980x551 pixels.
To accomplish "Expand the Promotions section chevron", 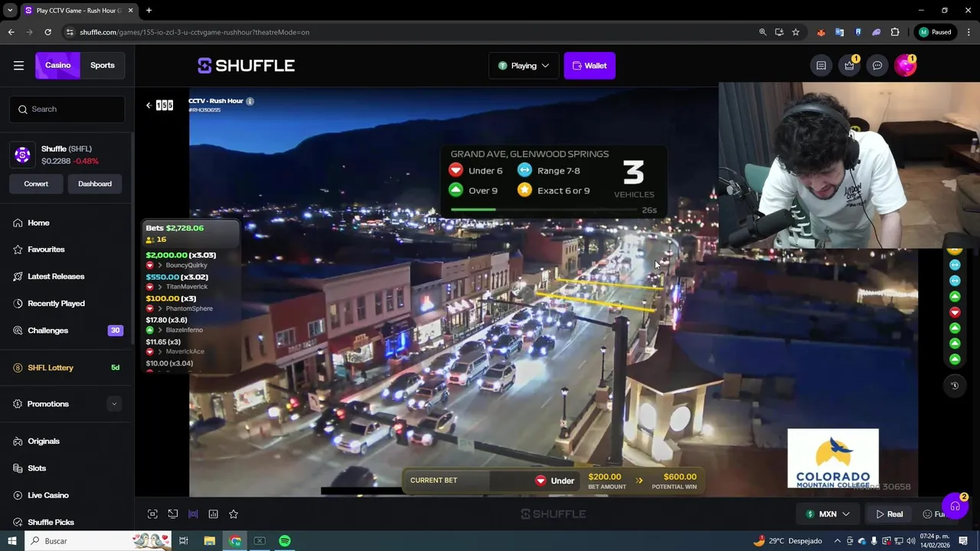I will (x=114, y=404).
